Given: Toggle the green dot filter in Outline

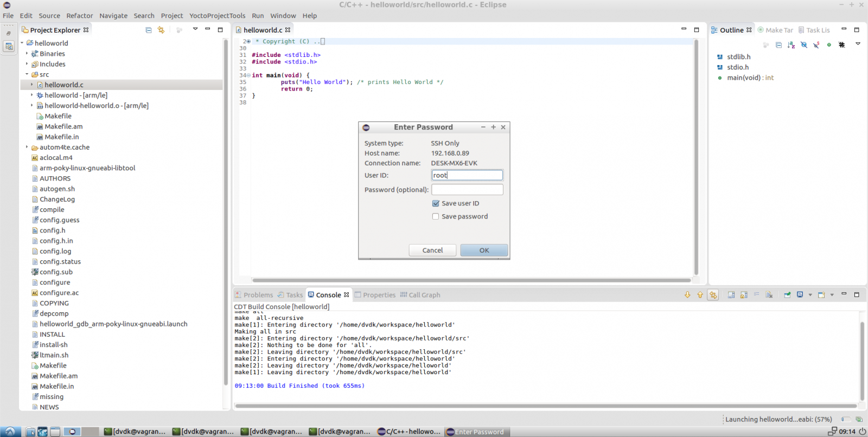Looking at the screenshot, I should 829,45.
